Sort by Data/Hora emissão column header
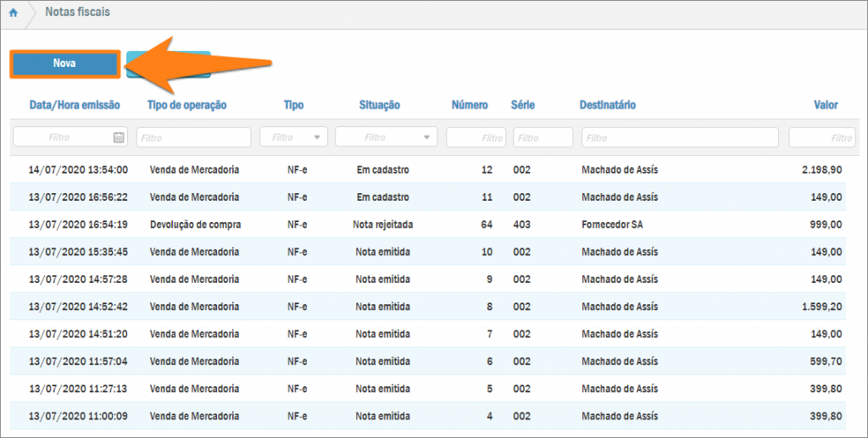The width and height of the screenshot is (868, 438). 75,105
